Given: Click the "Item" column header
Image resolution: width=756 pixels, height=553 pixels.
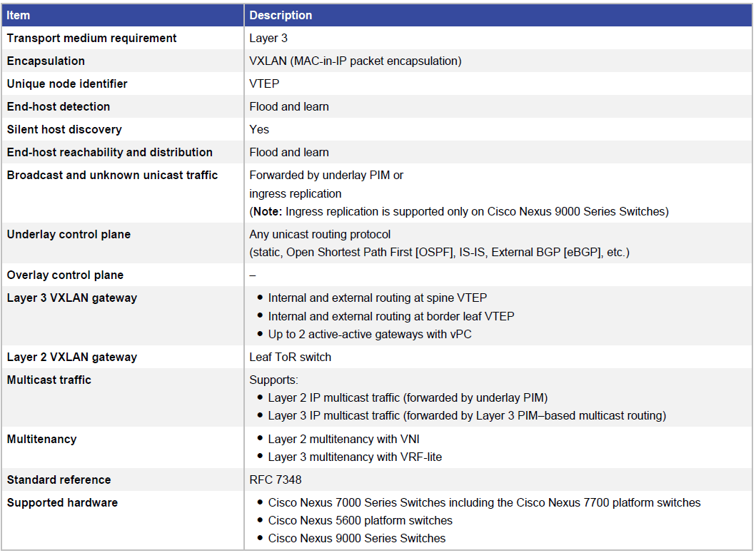Looking at the screenshot, I should 19,15.
